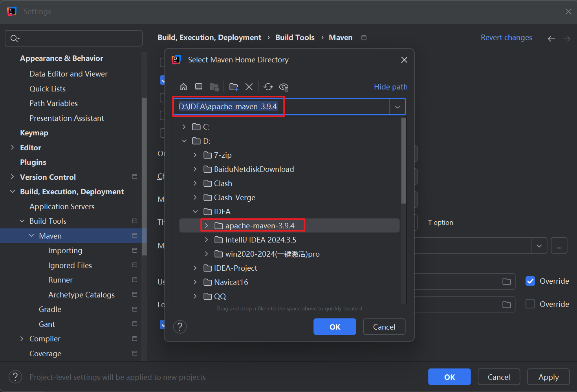577x392 pixels.
Task: Cancel the Select Maven Home Directory dialog
Action: [x=384, y=327]
